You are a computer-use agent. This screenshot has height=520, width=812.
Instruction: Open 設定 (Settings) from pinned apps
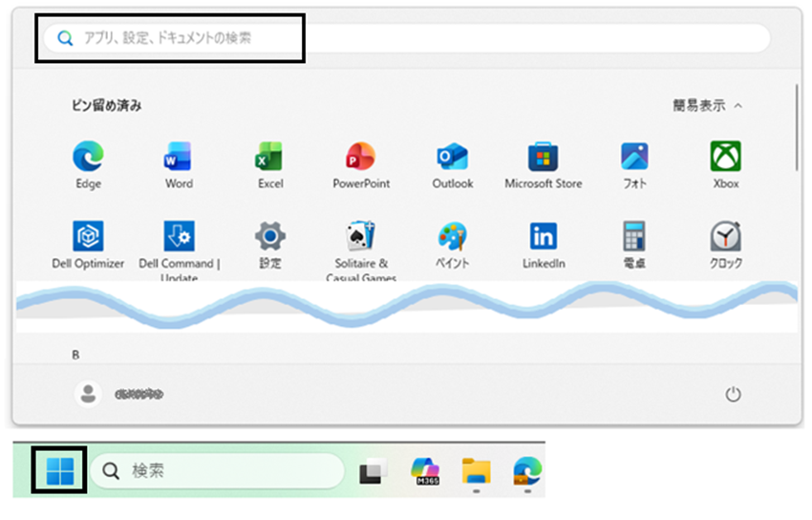click(270, 245)
